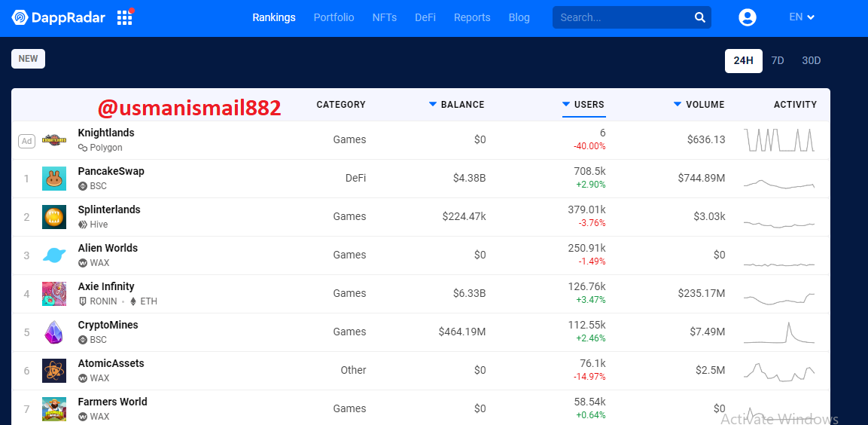Viewport: 868px width, 425px height.
Task: Open the Alien Worlds dapp link
Action: [x=108, y=248]
